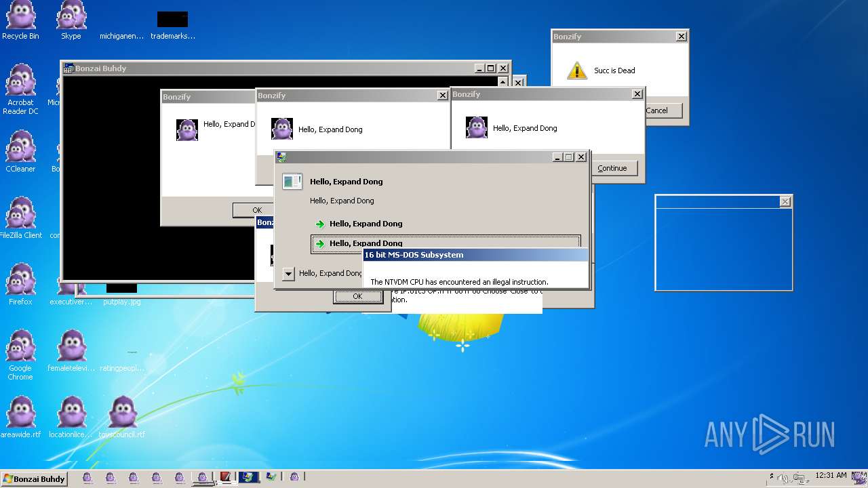Image resolution: width=868 pixels, height=488 pixels.
Task: Click the Continue button
Action: (612, 168)
